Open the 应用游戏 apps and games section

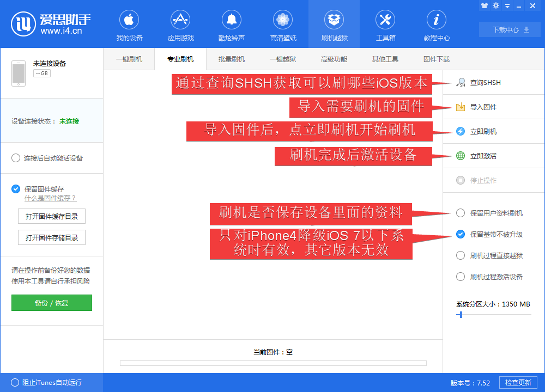(180, 26)
